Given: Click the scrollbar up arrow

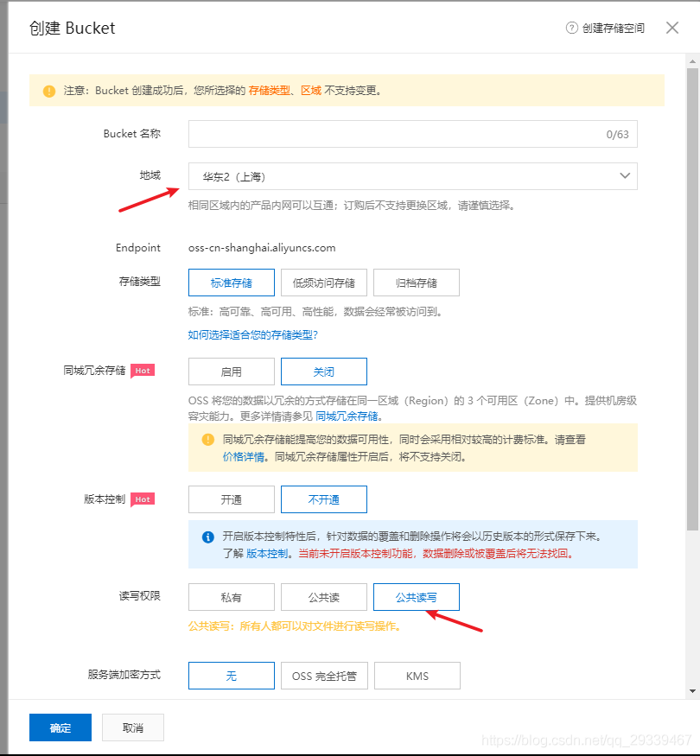Looking at the screenshot, I should point(692,61).
